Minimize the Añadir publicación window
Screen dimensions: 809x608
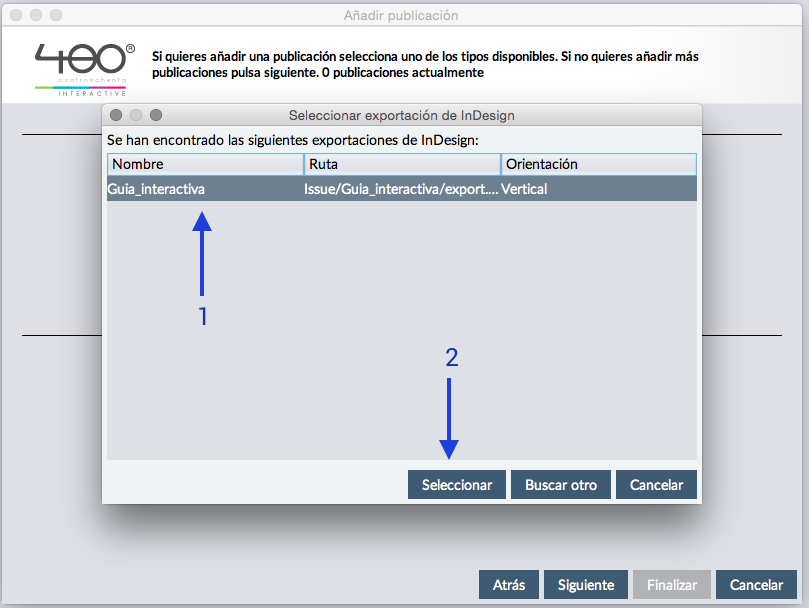tap(36, 16)
